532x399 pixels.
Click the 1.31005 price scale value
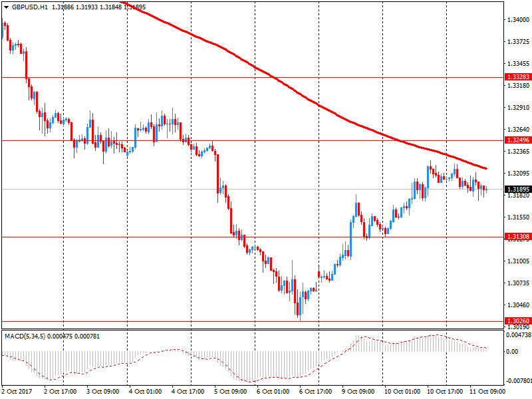click(x=518, y=261)
